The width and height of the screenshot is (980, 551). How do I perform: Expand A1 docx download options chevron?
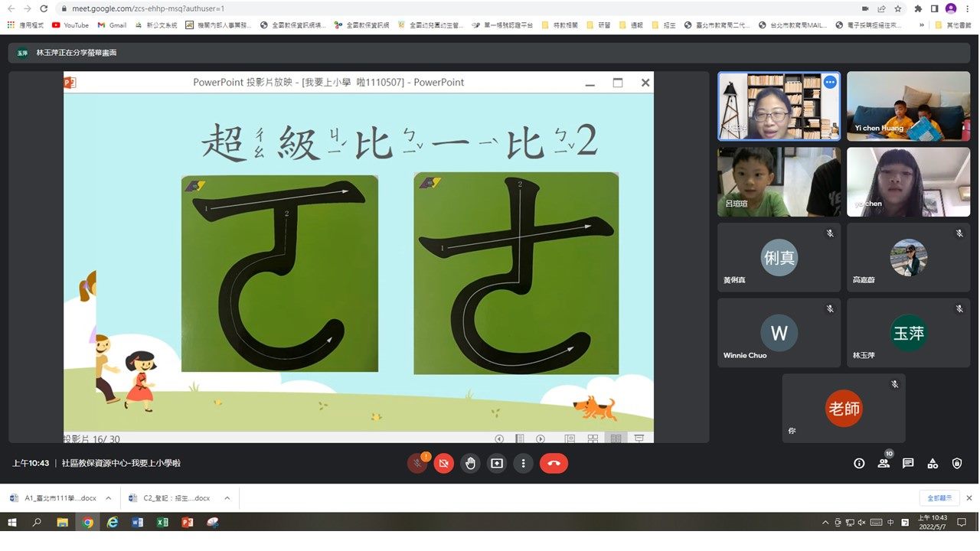(108, 498)
